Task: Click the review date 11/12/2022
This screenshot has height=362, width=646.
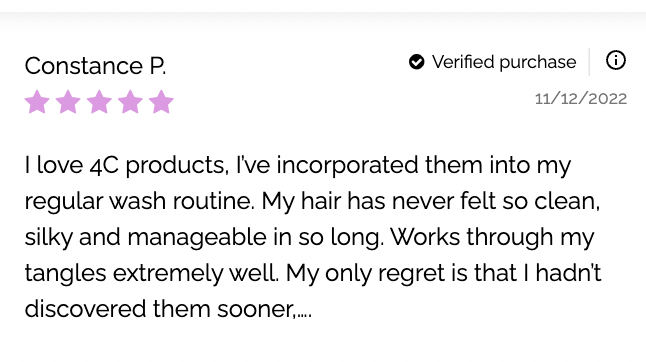Action: point(581,99)
